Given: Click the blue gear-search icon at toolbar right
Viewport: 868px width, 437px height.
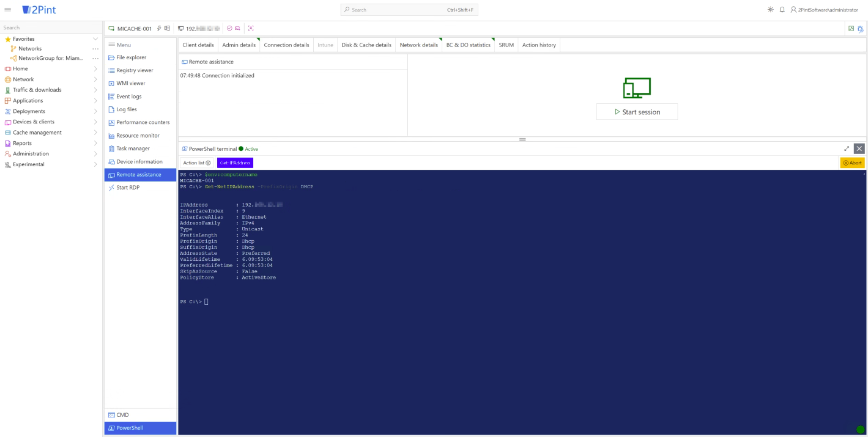Looking at the screenshot, I should tap(861, 29).
